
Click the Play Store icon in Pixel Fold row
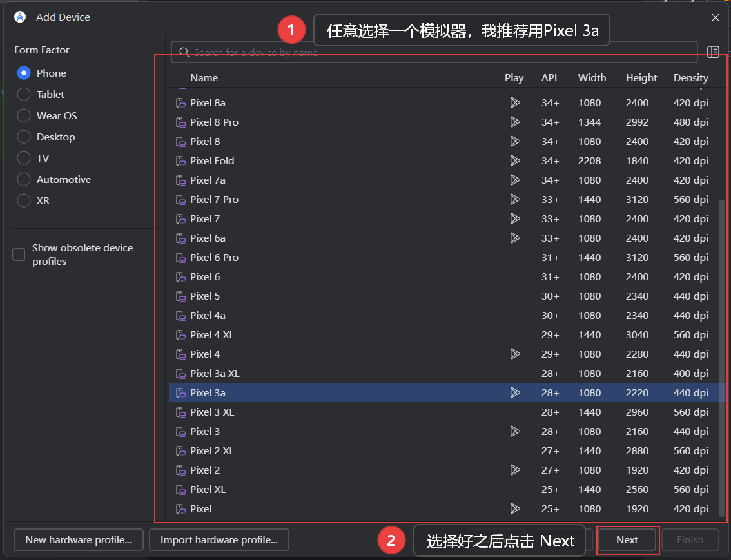[514, 160]
